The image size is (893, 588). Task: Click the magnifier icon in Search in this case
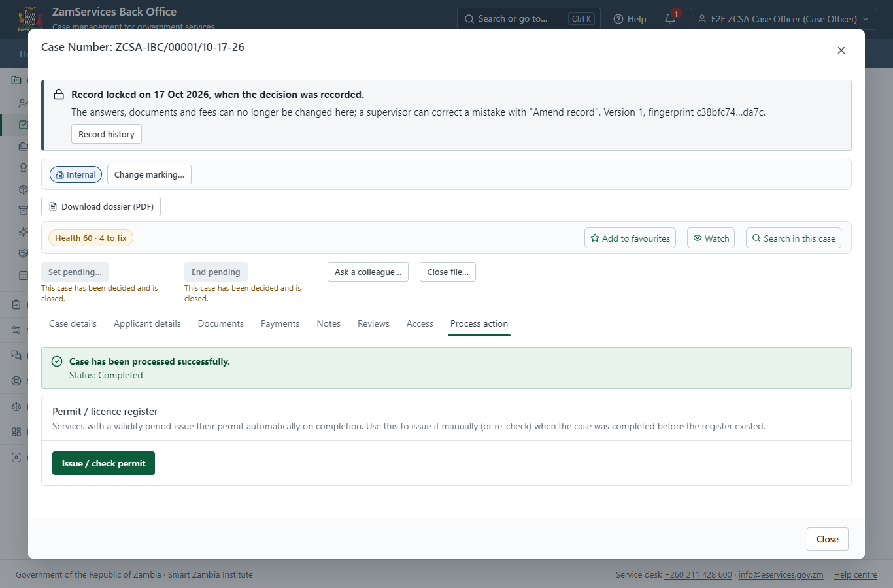[x=756, y=238]
